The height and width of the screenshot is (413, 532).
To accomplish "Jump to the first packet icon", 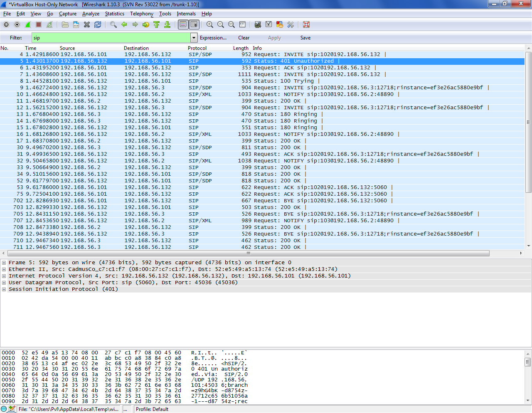I will 157,25.
